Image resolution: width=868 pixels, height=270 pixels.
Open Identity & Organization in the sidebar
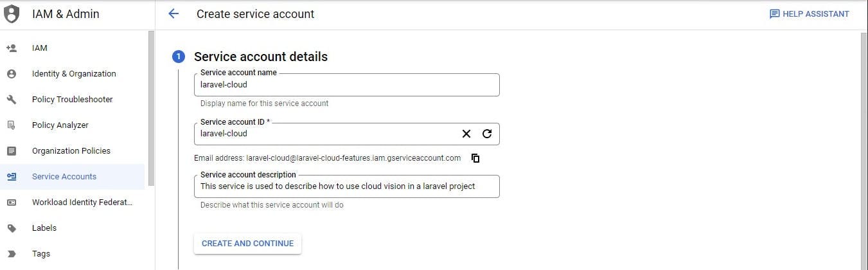pos(73,74)
